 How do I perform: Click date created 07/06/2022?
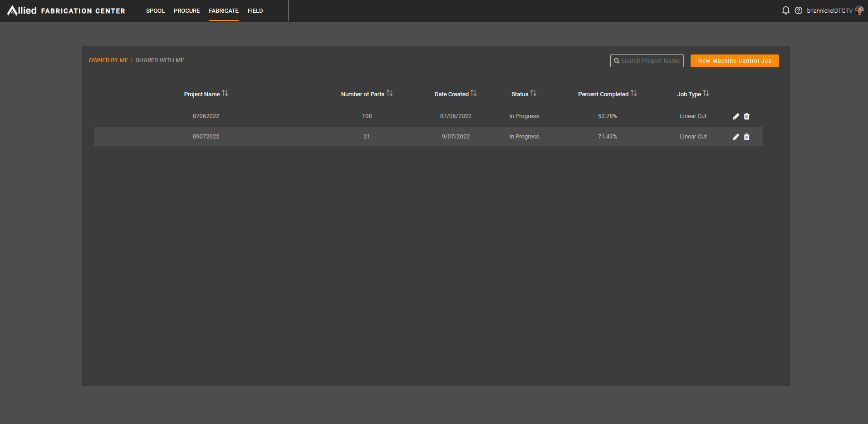point(456,116)
